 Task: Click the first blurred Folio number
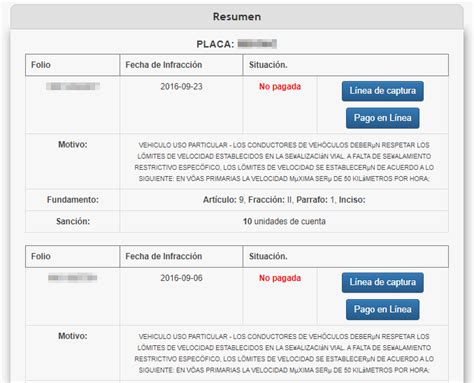point(73,86)
